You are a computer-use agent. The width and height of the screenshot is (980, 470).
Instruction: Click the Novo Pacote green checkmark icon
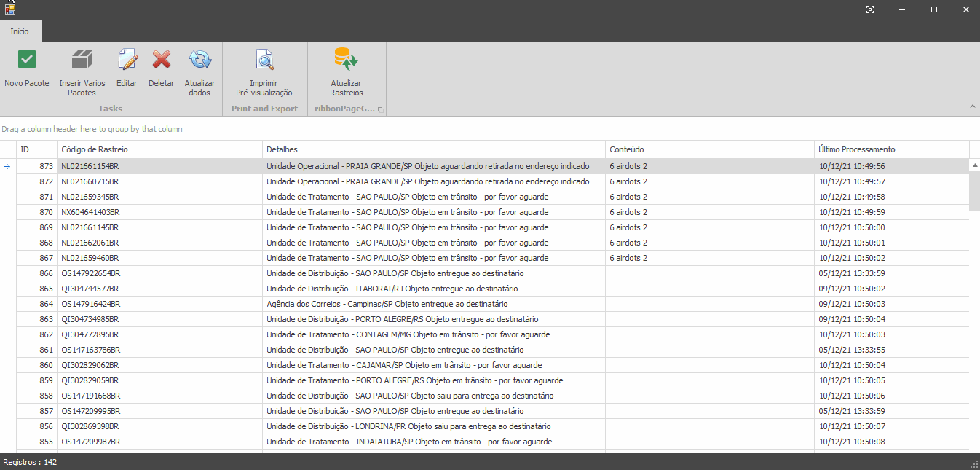(27, 60)
